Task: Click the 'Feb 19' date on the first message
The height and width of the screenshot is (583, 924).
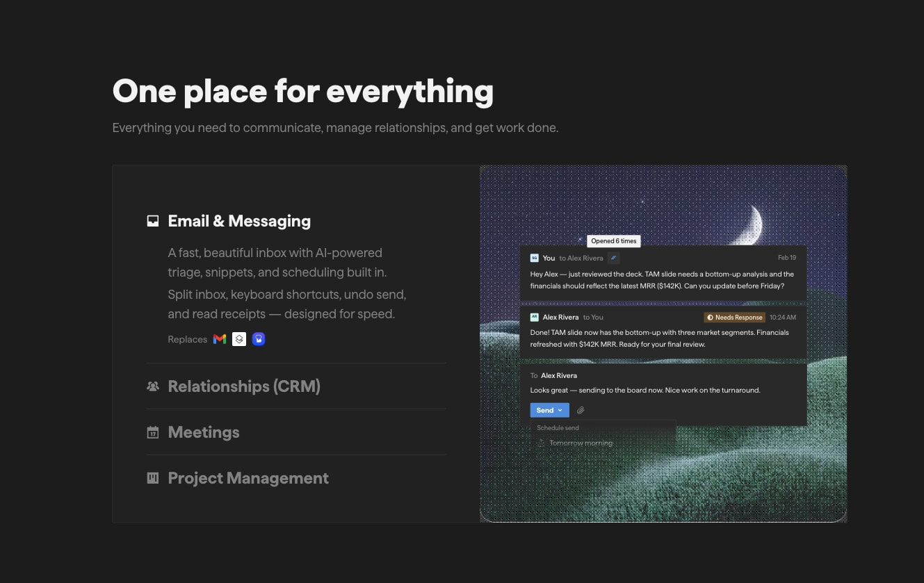Action: click(x=787, y=258)
